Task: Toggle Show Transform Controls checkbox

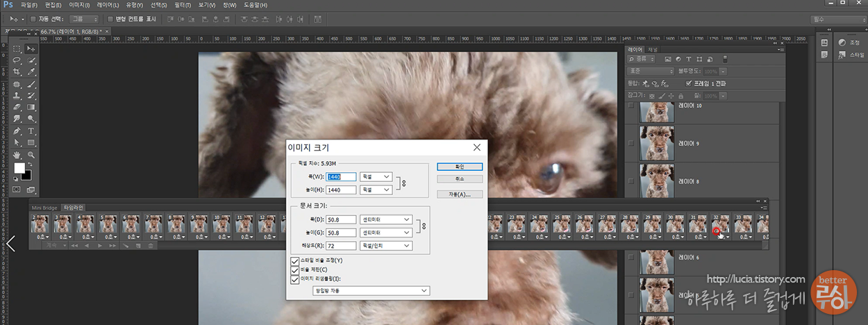Action: [x=110, y=19]
